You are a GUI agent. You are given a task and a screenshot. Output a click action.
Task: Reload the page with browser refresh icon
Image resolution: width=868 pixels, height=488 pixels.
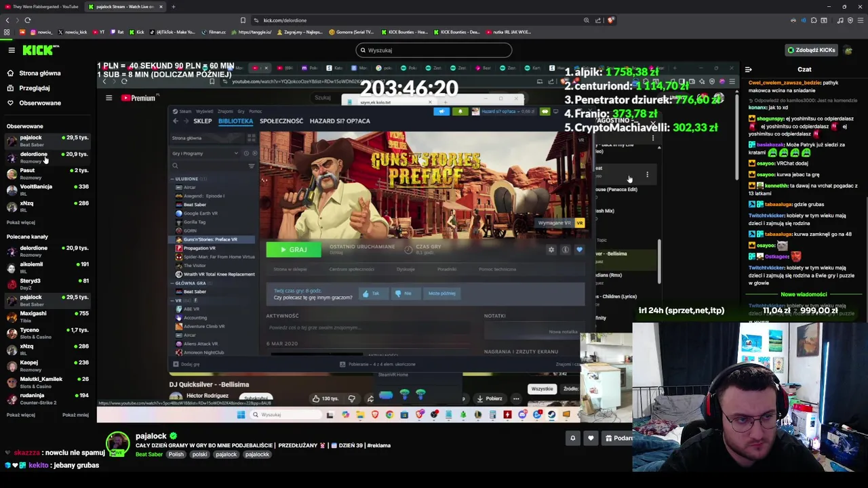click(27, 20)
